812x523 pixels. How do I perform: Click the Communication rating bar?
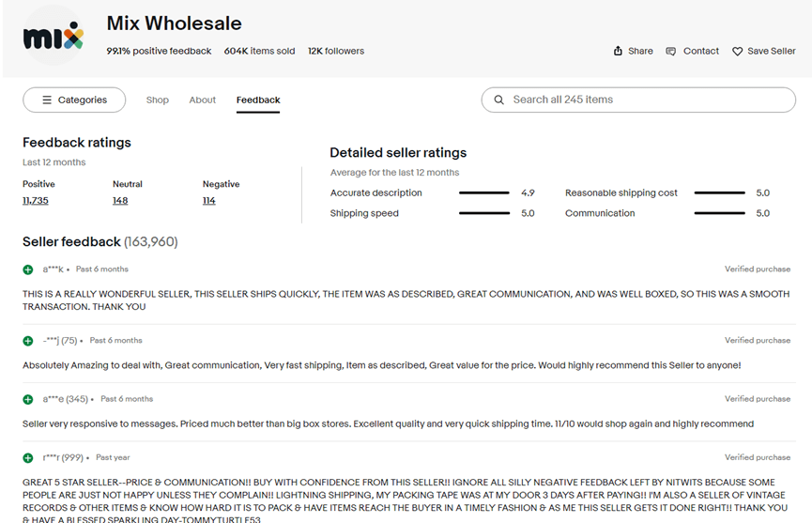[720, 213]
